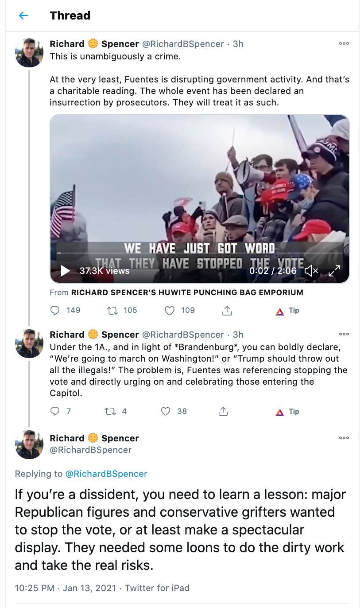Open the main tweet's profile avatar
The width and height of the screenshot is (364, 608).
pyautogui.click(x=29, y=444)
